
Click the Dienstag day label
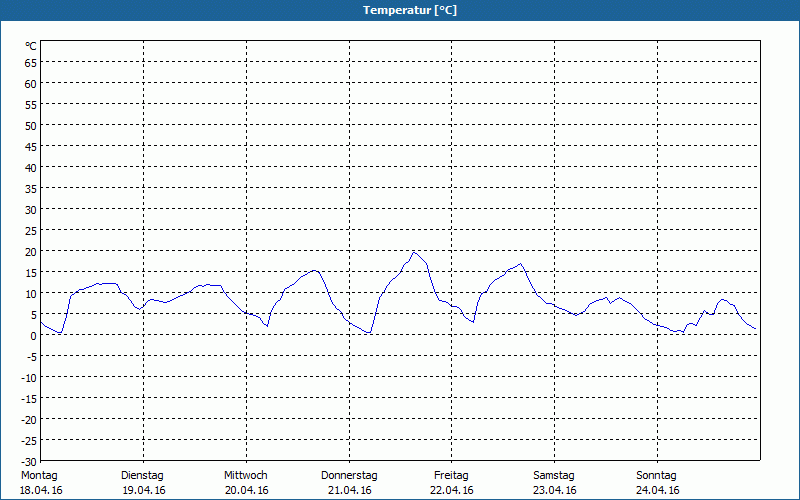click(142, 476)
